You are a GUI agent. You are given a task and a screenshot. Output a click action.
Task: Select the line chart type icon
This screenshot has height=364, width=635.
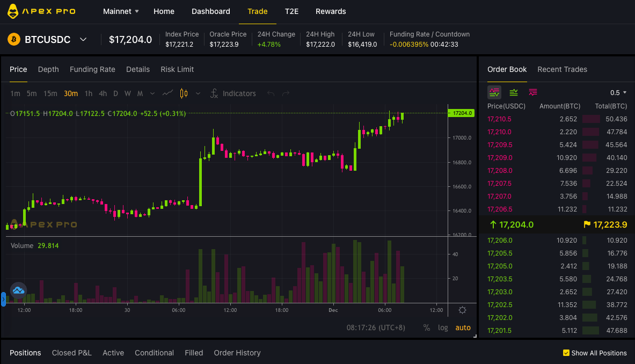click(167, 93)
